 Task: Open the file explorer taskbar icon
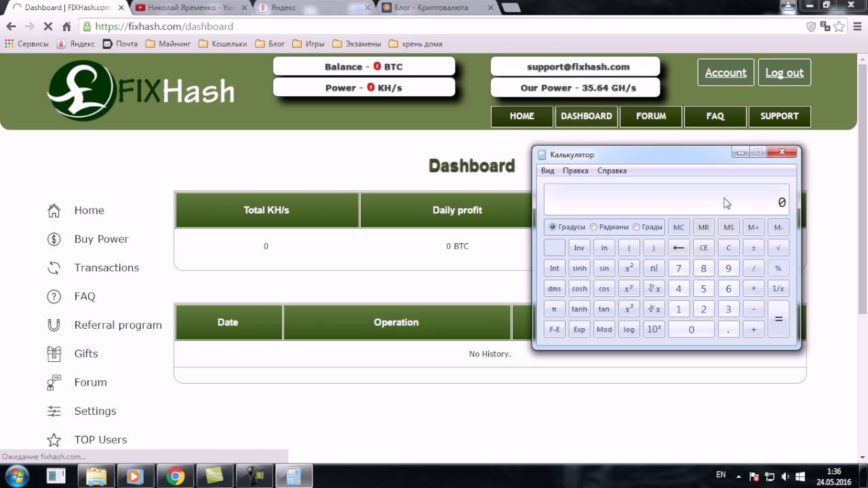tap(97, 476)
